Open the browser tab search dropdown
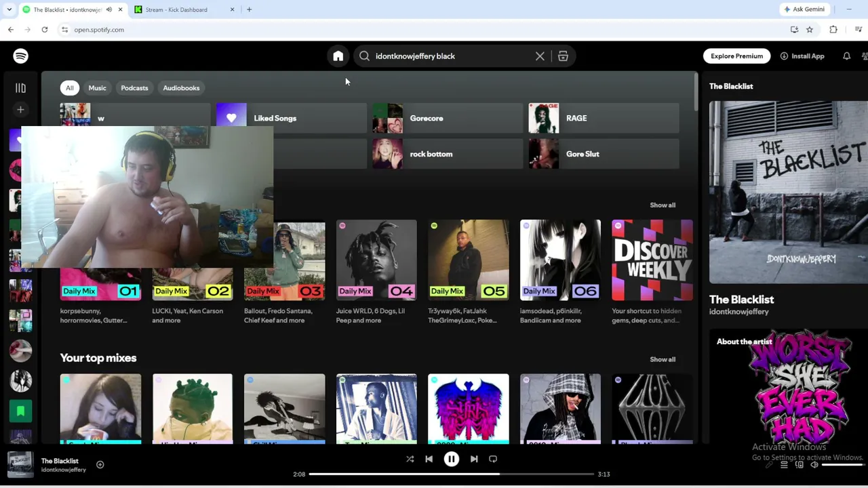868x488 pixels. tap(9, 9)
